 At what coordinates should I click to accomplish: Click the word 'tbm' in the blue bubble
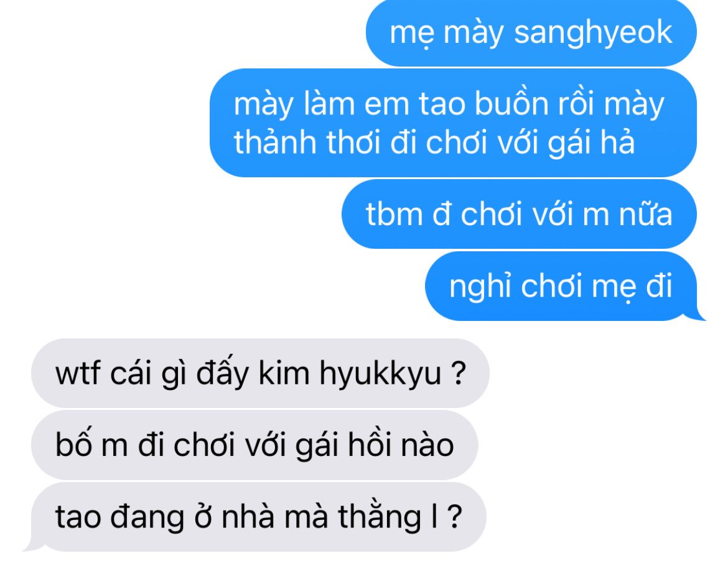[x=394, y=215]
